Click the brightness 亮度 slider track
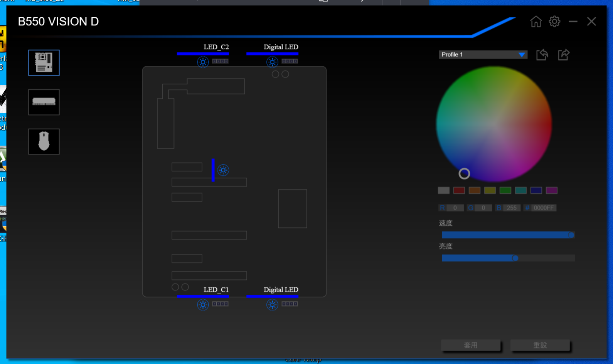The image size is (613, 364). (x=508, y=258)
